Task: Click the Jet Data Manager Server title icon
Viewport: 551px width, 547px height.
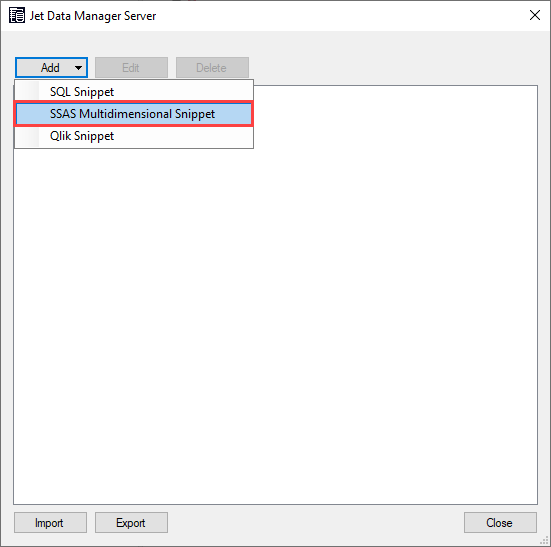Action: (x=17, y=15)
